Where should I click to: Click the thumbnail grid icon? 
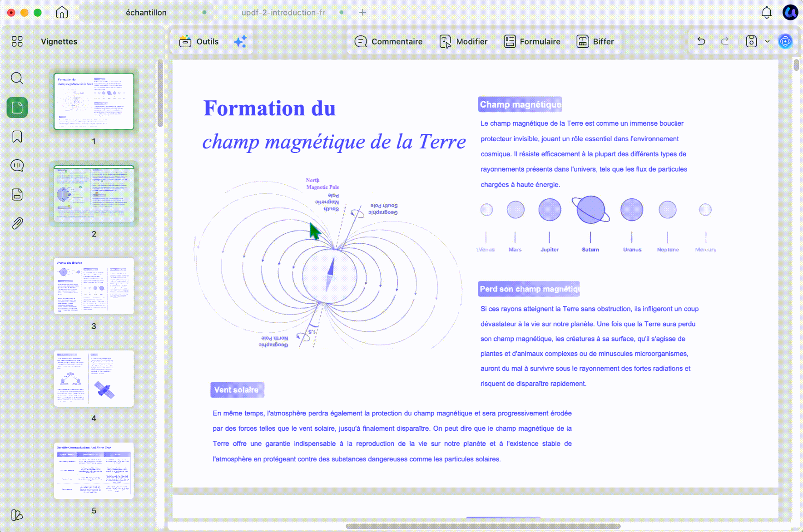pyautogui.click(x=17, y=41)
